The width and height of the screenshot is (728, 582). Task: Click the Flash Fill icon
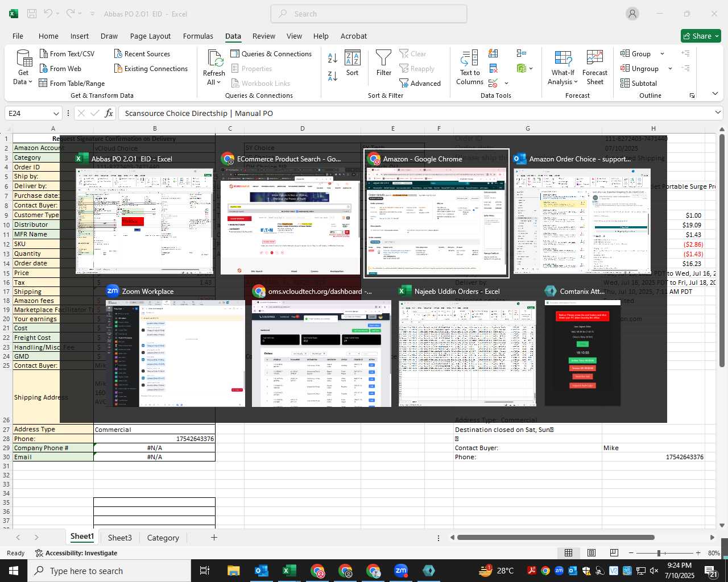click(493, 53)
